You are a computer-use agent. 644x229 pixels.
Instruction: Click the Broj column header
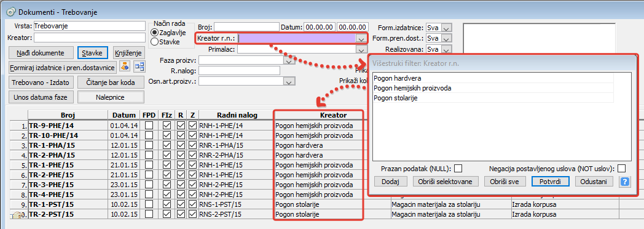pyautogui.click(x=68, y=115)
